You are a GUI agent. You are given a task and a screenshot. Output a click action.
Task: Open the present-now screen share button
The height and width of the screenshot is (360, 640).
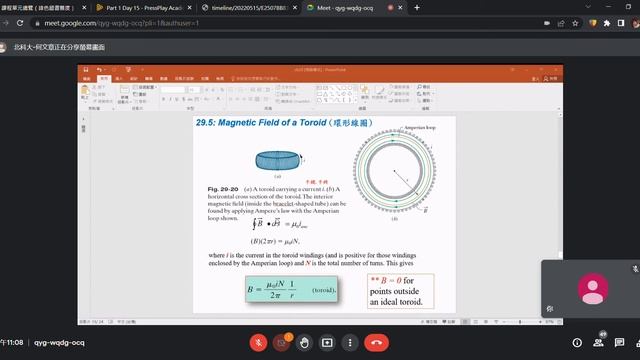click(327, 343)
